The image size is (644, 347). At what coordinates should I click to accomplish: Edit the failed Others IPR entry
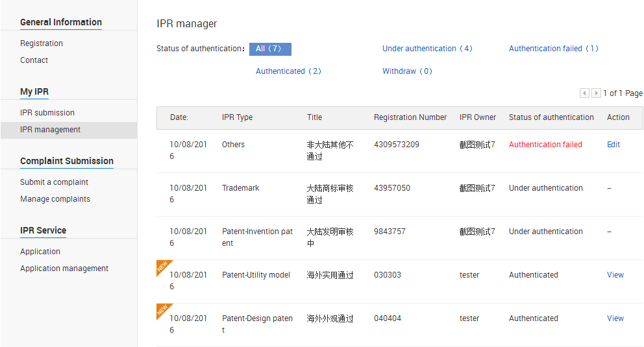[x=613, y=145]
